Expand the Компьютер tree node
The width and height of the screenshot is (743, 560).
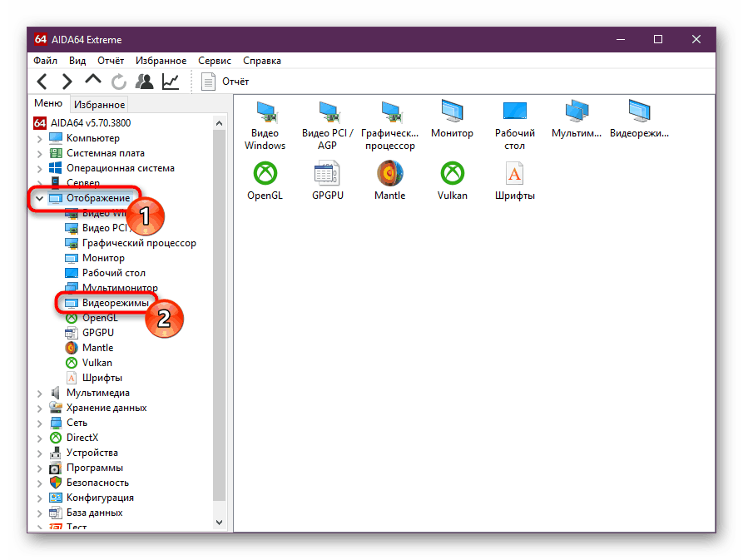(40, 139)
